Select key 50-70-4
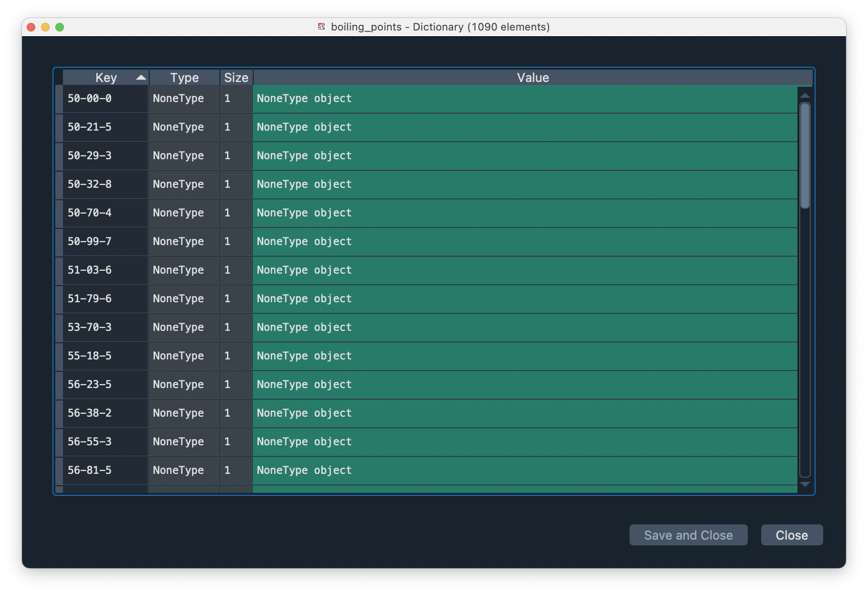868x594 pixels. 105,213
